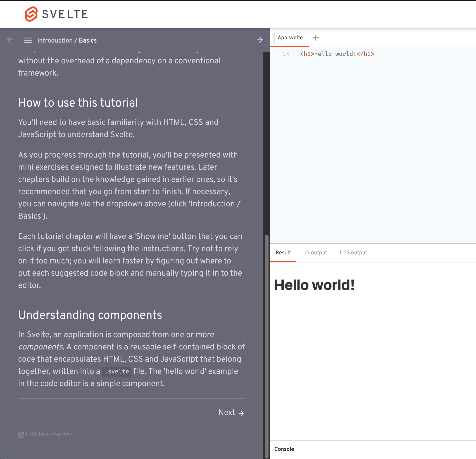
Task: Click the 'Hello world!' heading in the result preview
Action: (x=314, y=285)
